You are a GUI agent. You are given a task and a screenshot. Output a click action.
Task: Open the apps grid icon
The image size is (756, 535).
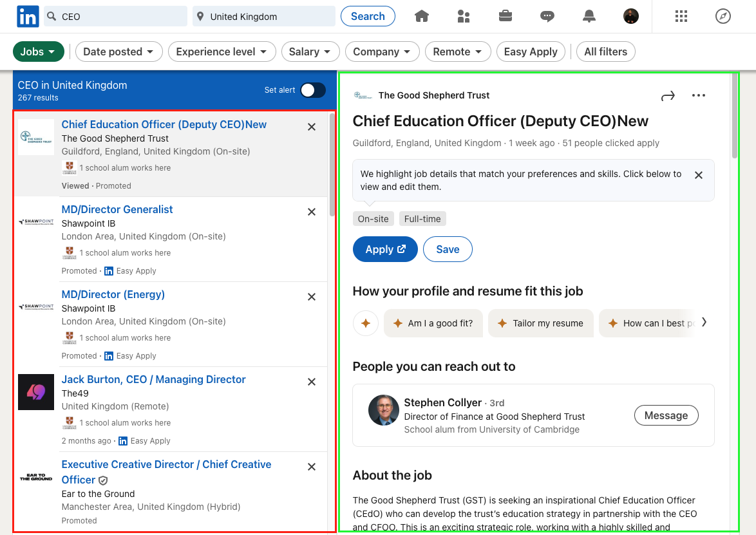pyautogui.click(x=681, y=16)
